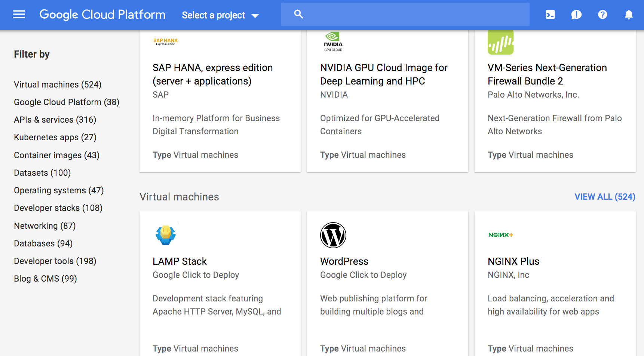Open NVIDIA GPU Cloud Image title
Image resolution: width=644 pixels, height=356 pixels.
384,74
